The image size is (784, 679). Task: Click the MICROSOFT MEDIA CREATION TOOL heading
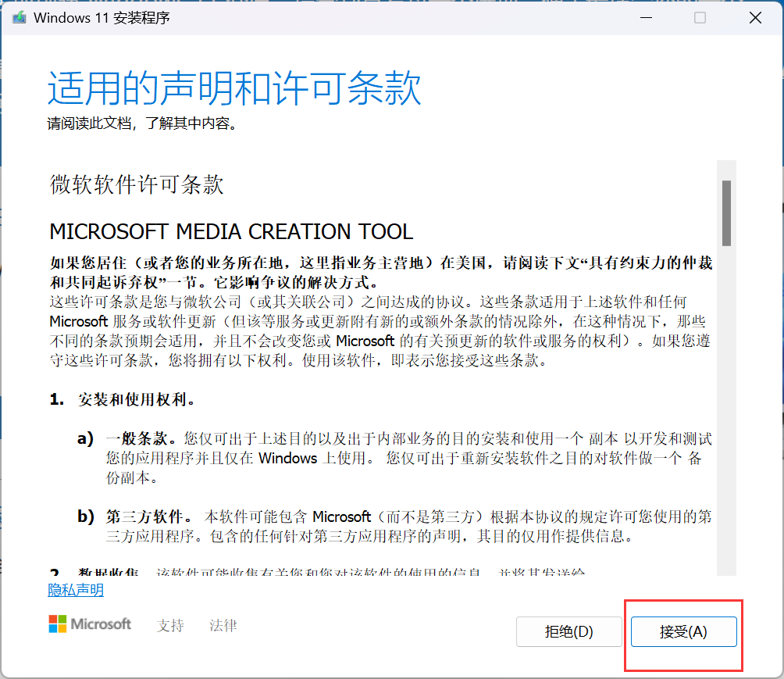pos(231,231)
